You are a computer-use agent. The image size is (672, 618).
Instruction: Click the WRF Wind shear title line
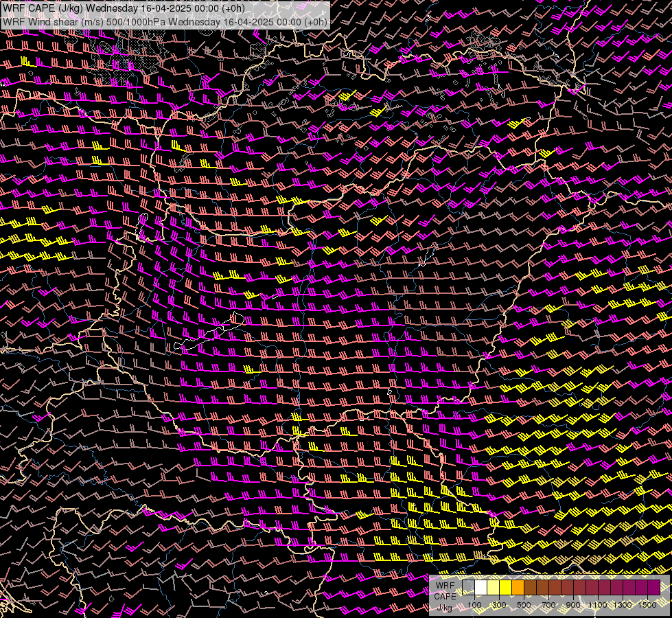pyautogui.click(x=165, y=22)
